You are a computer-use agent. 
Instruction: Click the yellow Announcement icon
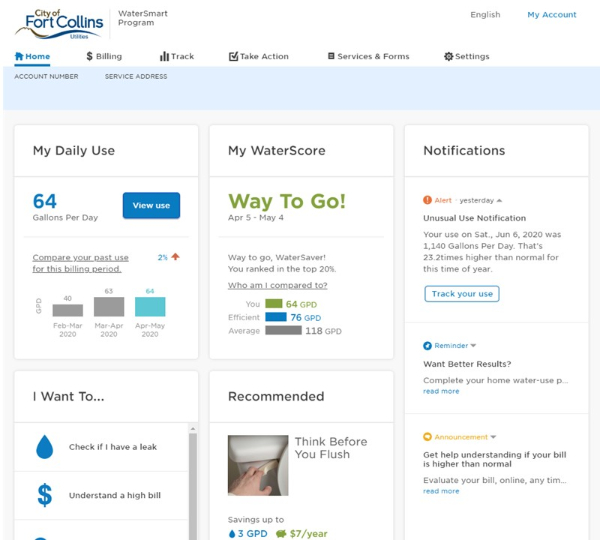[428, 437]
